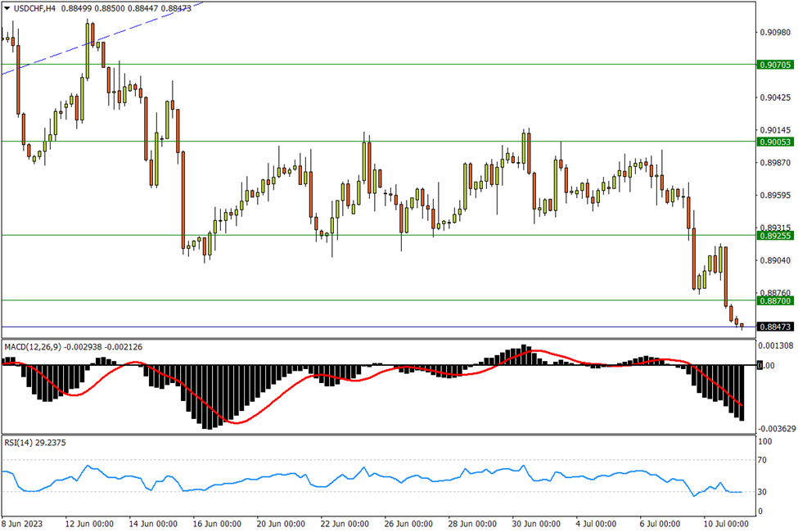
Task: Click the MACD zero level 0.00 label
Action: pos(765,365)
